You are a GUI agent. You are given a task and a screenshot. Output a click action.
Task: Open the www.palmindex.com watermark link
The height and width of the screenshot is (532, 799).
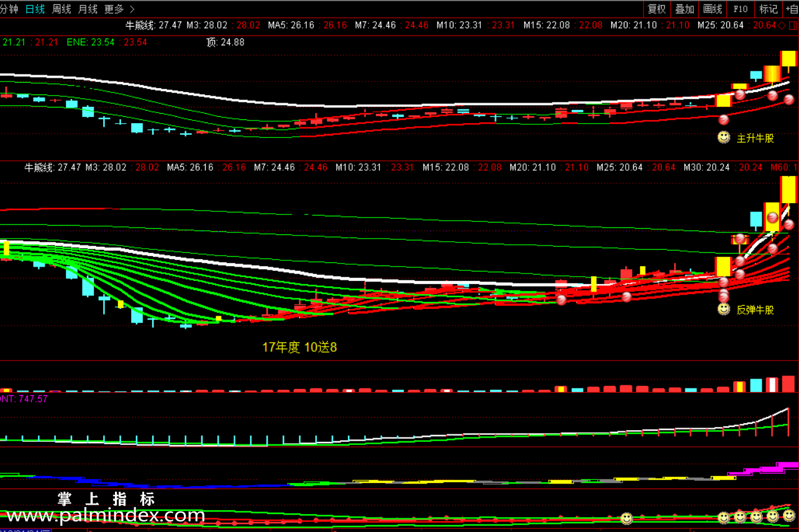point(106,515)
